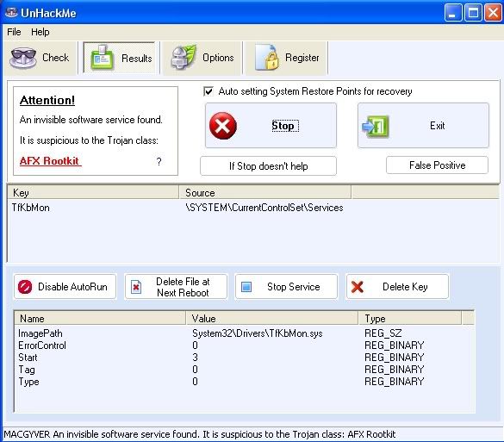Switch to the Register tab label
504x442 pixels.
click(302, 58)
